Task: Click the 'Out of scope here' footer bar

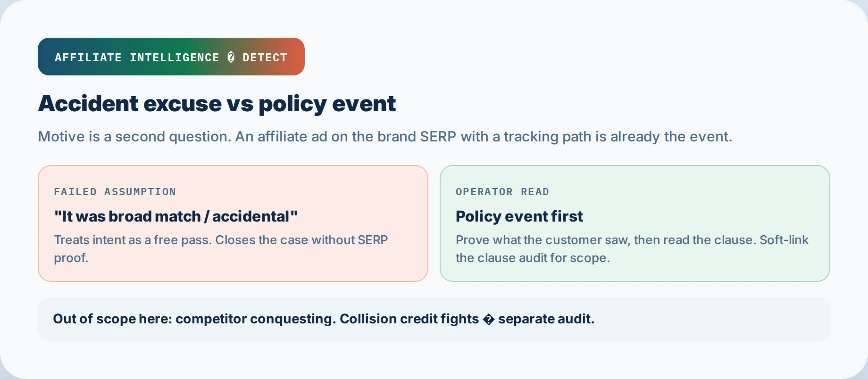Action: 434,319
